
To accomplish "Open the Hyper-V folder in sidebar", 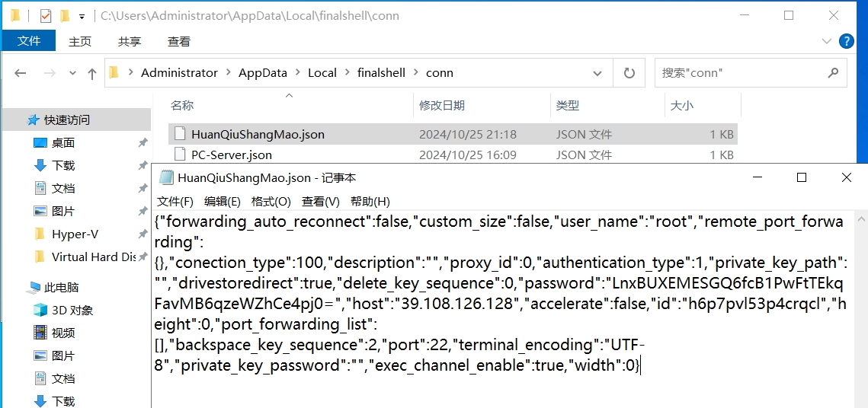I will [x=75, y=234].
